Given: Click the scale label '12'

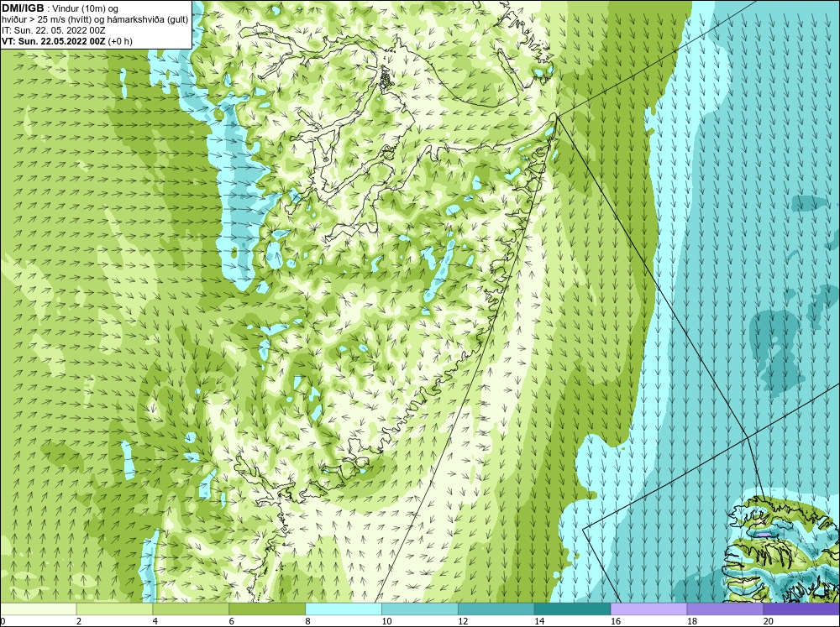Looking at the screenshot, I should click(463, 621).
